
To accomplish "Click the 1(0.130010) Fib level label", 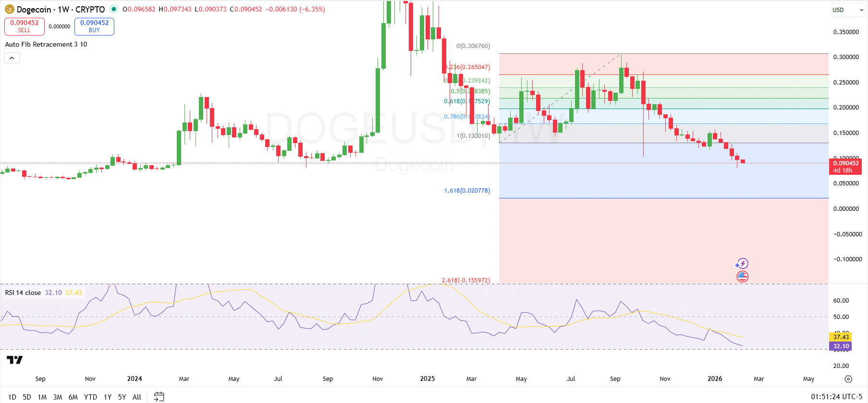I will (473, 136).
